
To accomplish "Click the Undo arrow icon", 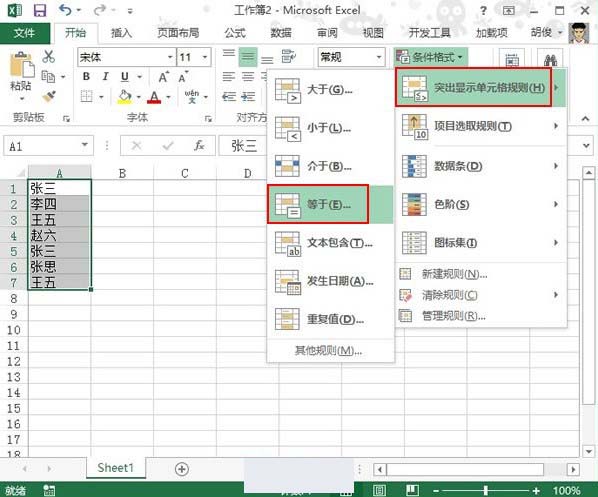I will coord(65,10).
